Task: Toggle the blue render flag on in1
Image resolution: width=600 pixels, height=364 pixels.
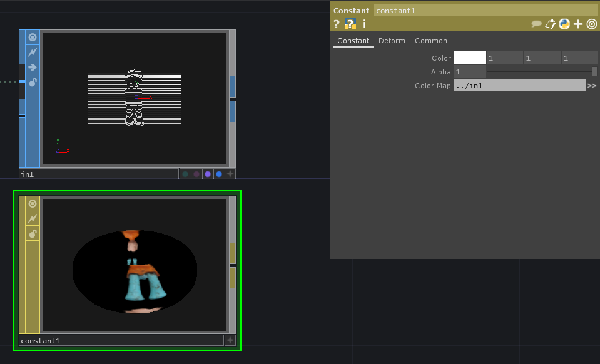Action: pyautogui.click(x=219, y=174)
